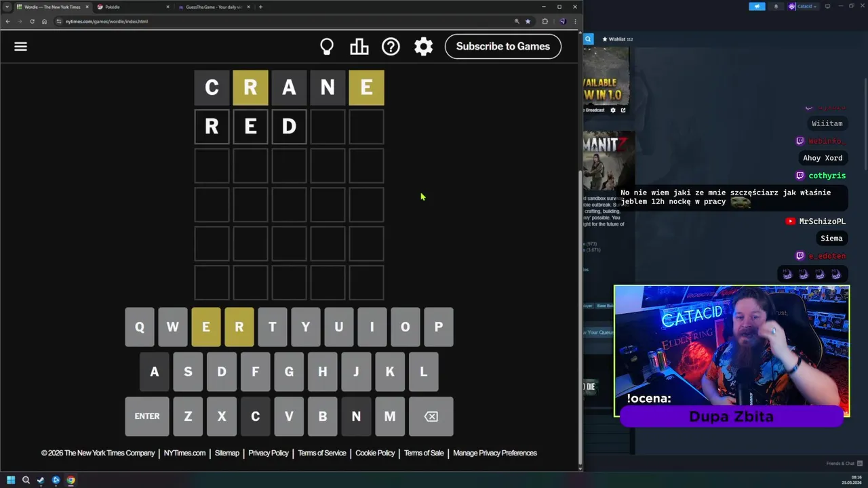This screenshot has width=868, height=488.
Task: Open Chrome three-dot menu
Action: pyautogui.click(x=575, y=21)
